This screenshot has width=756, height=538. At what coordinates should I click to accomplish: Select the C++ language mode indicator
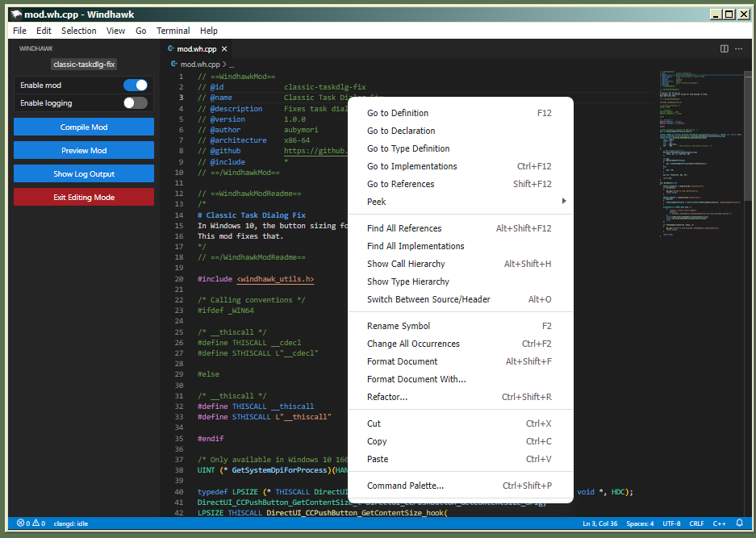[718, 523]
